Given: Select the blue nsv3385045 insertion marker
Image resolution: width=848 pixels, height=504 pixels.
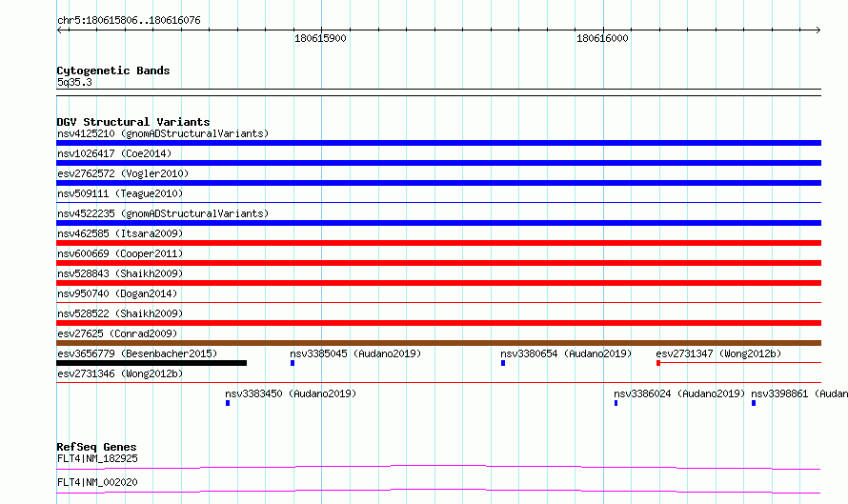Looking at the screenshot, I should point(293,363).
